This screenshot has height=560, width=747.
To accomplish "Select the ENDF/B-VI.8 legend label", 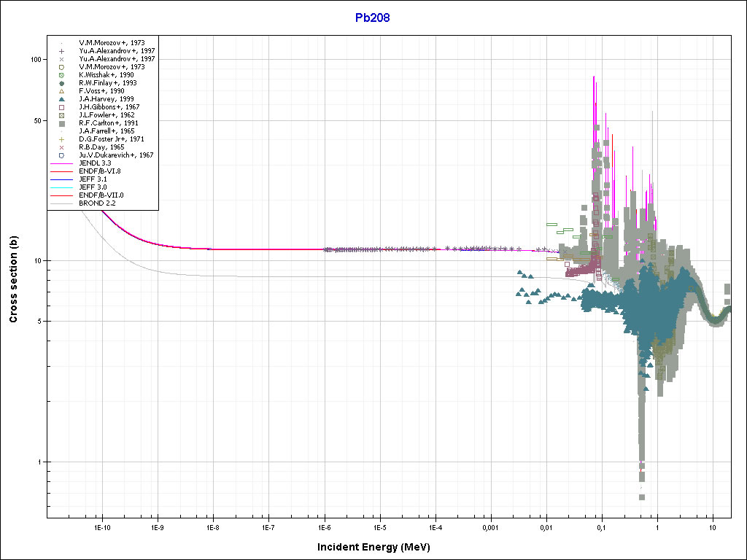I will [100, 171].
